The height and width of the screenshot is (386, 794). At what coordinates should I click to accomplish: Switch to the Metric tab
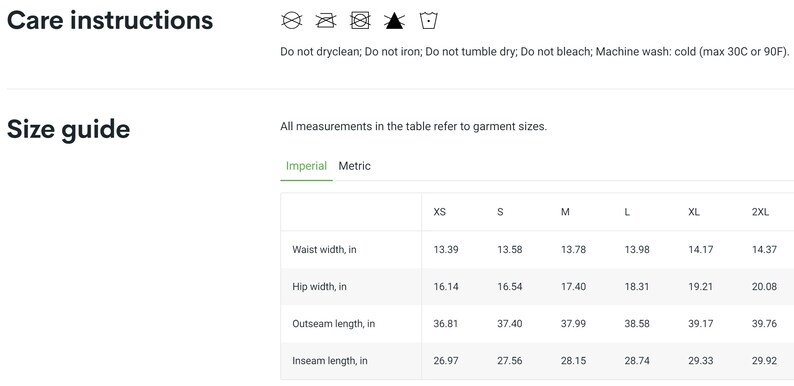click(354, 166)
